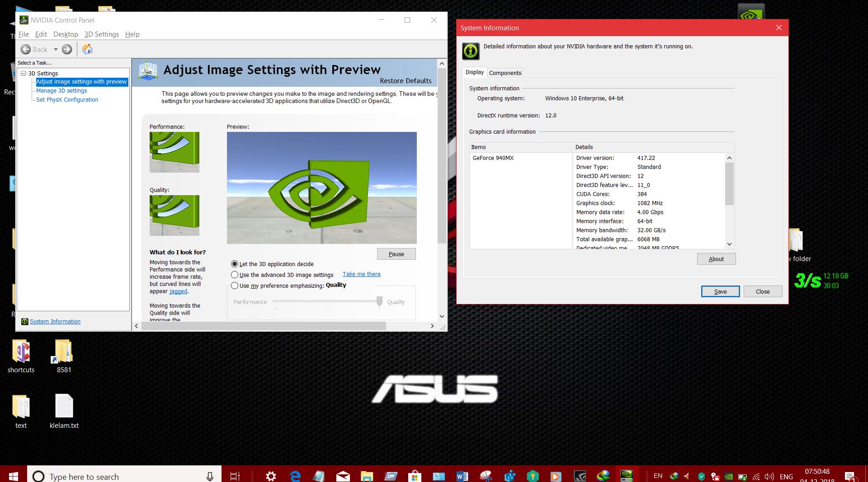This screenshot has width=868, height=482.
Task: Open the 3D Settings menu
Action: [102, 34]
